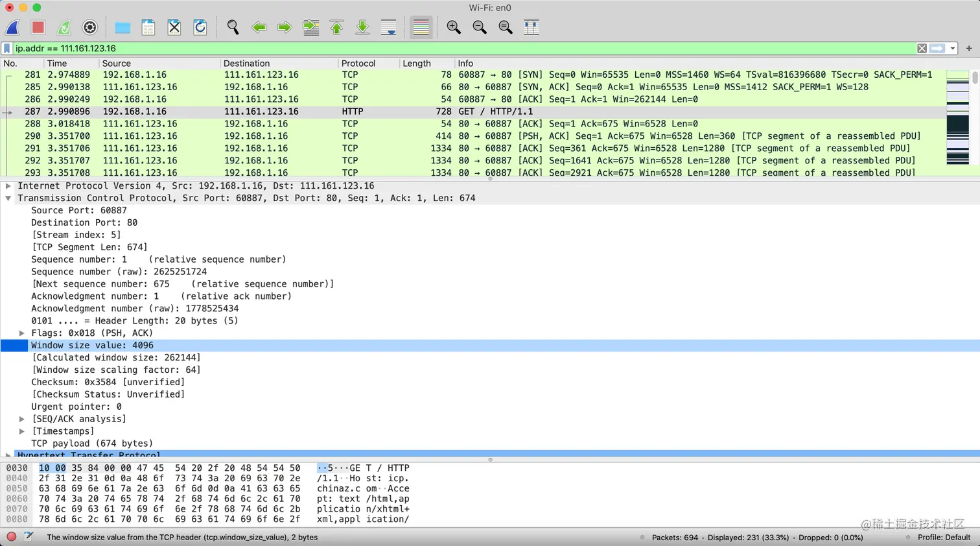Click the display filter input field
Viewport: 980px width, 546px height.
(463, 49)
